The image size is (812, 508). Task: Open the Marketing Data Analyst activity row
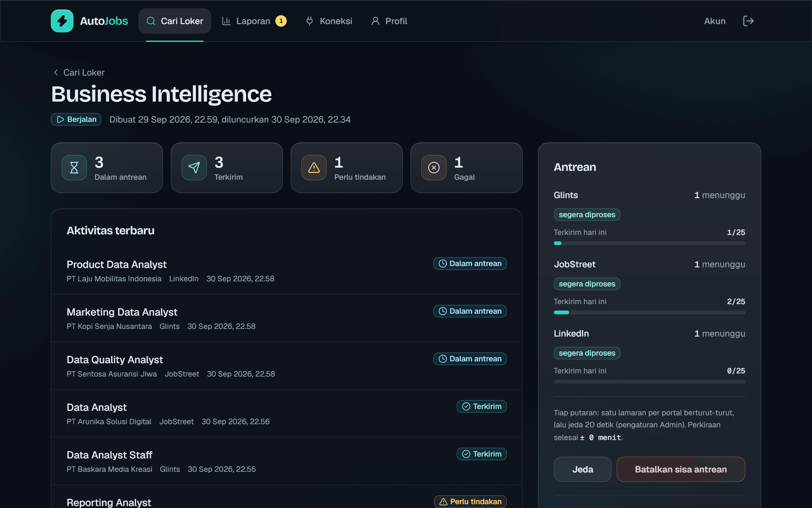tap(286, 318)
